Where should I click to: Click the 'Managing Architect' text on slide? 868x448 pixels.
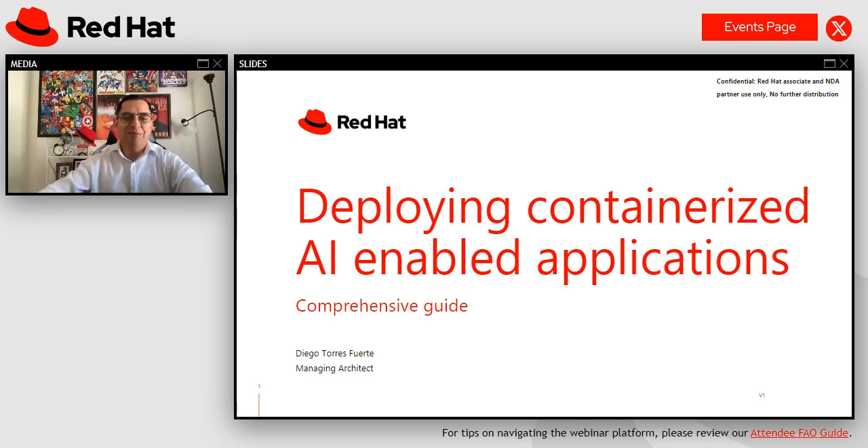(334, 369)
